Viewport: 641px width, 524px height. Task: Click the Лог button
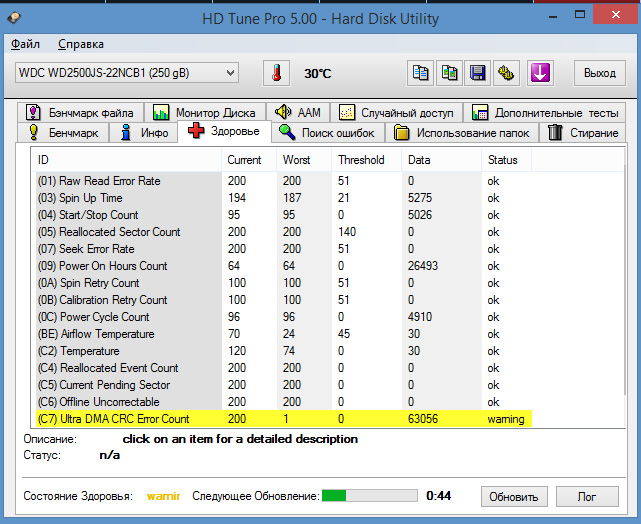click(x=588, y=496)
